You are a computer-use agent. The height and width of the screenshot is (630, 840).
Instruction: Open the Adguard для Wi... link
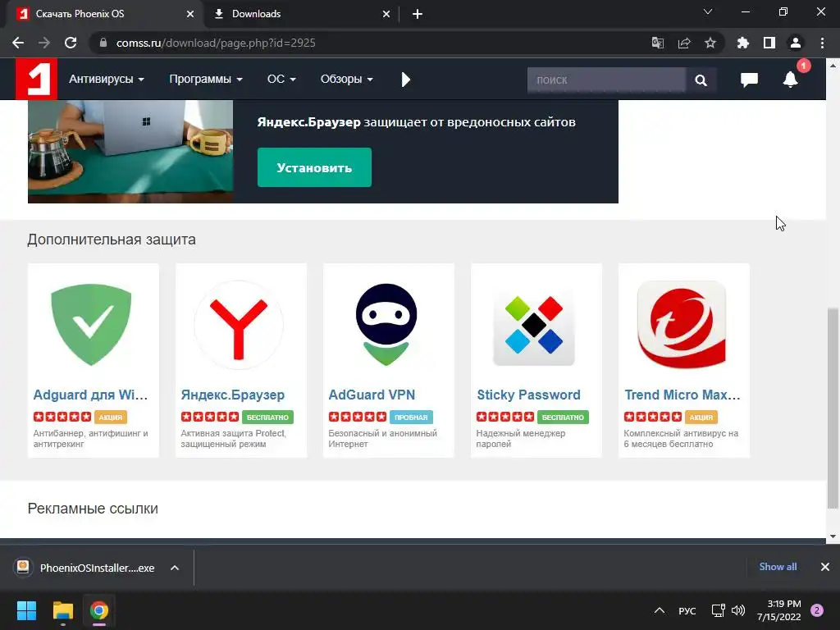point(90,395)
